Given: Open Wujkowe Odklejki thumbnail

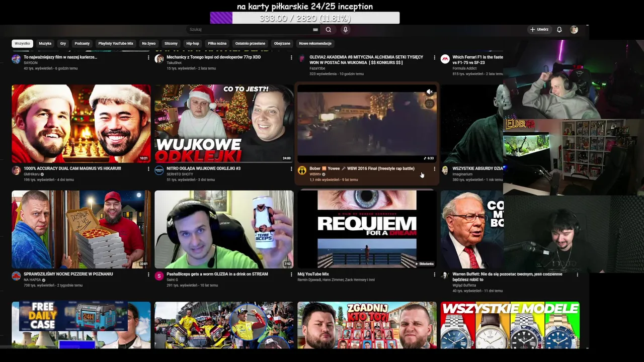Looking at the screenshot, I should pos(224,123).
